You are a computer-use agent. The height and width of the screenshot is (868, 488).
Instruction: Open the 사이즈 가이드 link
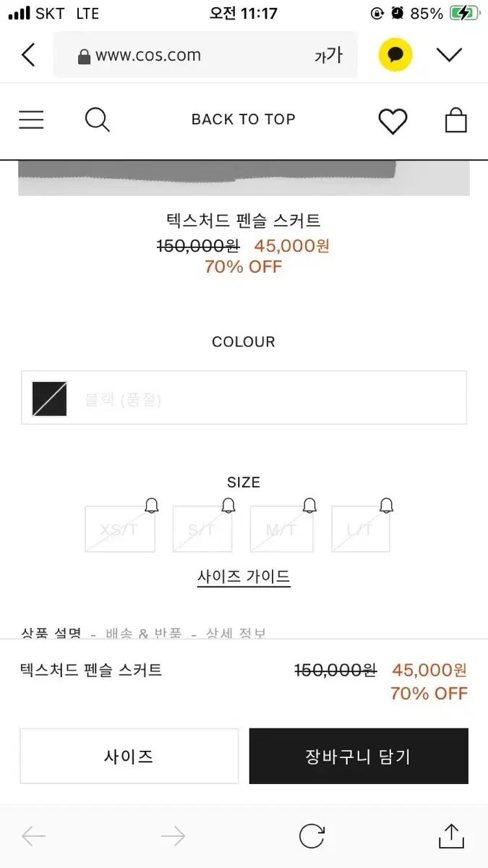244,576
